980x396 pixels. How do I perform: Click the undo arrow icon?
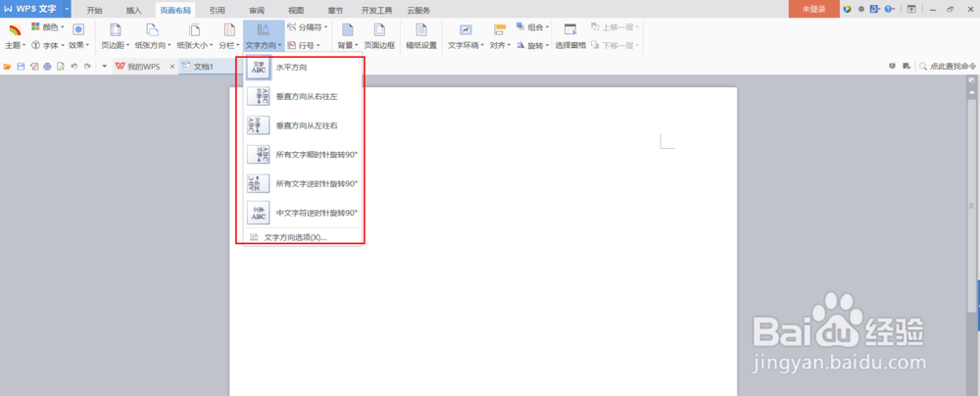point(74,67)
